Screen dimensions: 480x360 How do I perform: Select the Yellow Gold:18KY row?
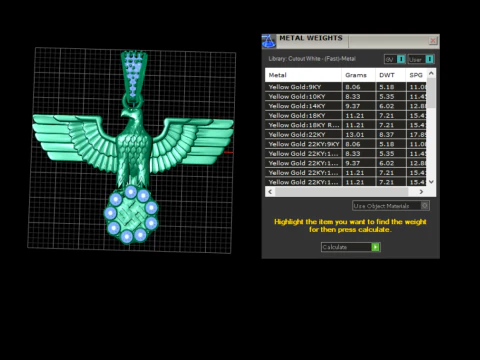(346, 116)
